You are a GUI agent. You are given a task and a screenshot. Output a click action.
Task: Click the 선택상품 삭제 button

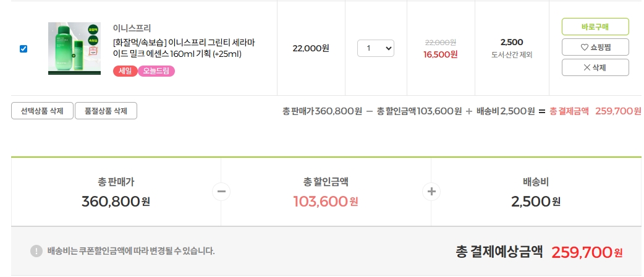click(42, 111)
